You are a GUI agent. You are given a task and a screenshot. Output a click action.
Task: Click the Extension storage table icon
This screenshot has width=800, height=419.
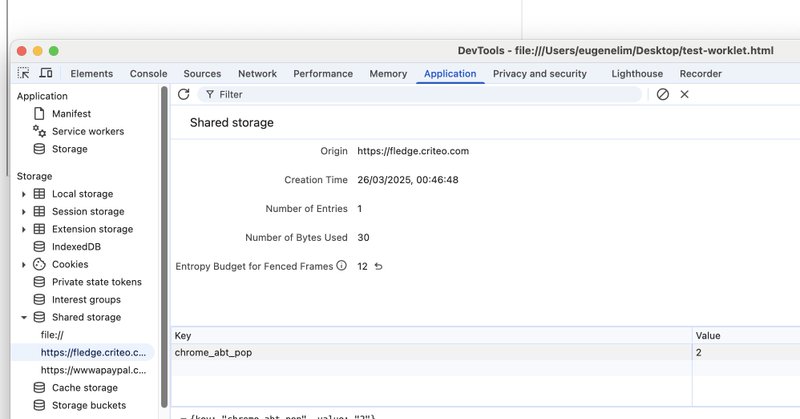point(39,229)
